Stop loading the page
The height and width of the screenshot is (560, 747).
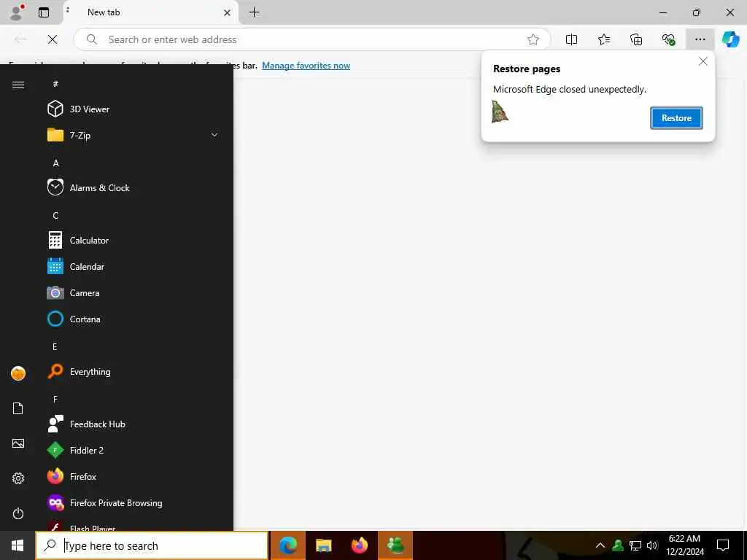click(x=53, y=39)
